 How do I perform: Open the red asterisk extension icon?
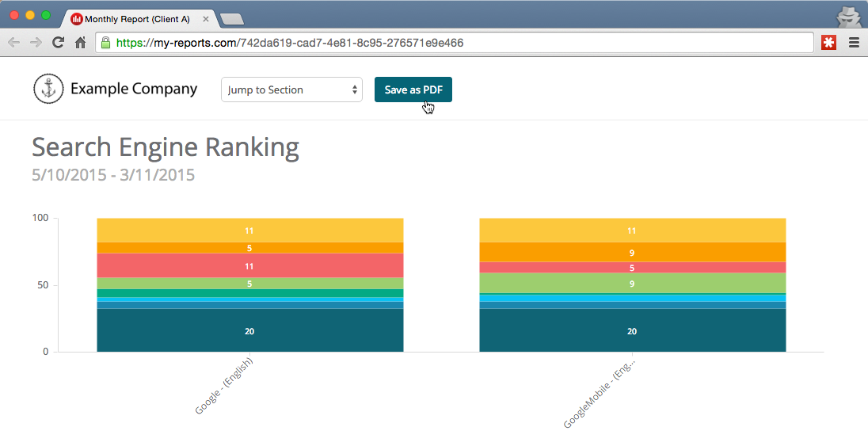tap(828, 43)
